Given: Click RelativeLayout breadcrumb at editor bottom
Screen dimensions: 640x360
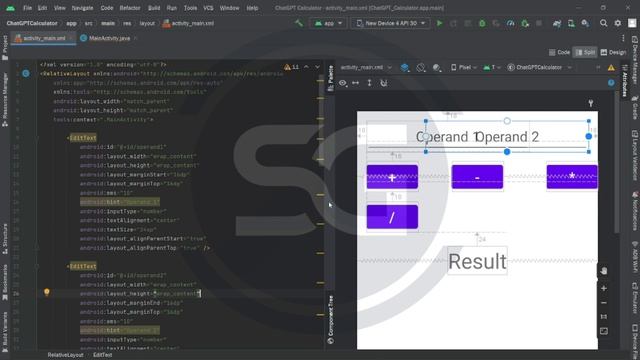Looking at the screenshot, I should [x=65, y=355].
